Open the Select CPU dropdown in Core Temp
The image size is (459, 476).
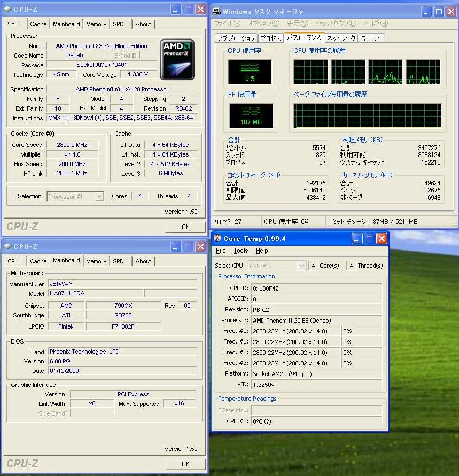point(301,266)
